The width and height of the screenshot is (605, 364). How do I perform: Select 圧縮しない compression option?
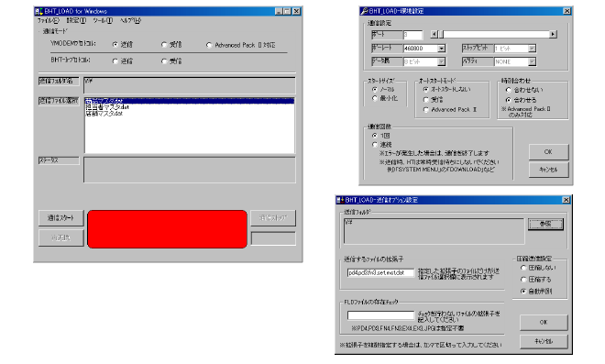click(x=523, y=268)
